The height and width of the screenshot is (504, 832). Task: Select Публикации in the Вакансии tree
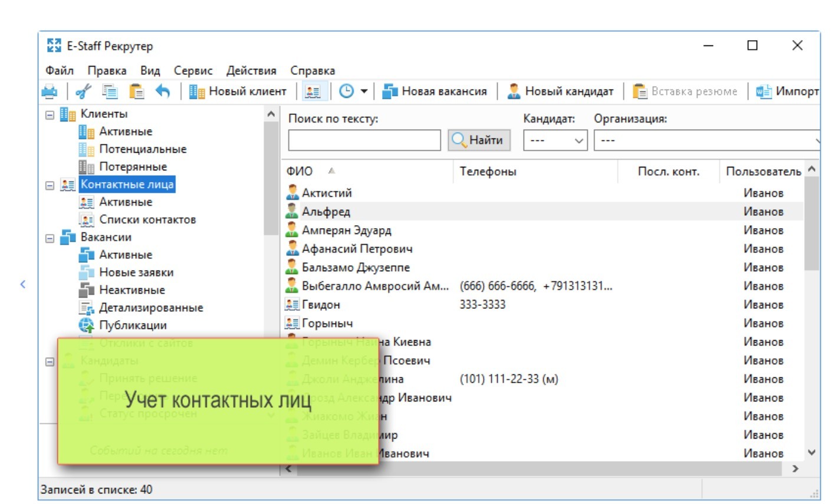(x=133, y=325)
